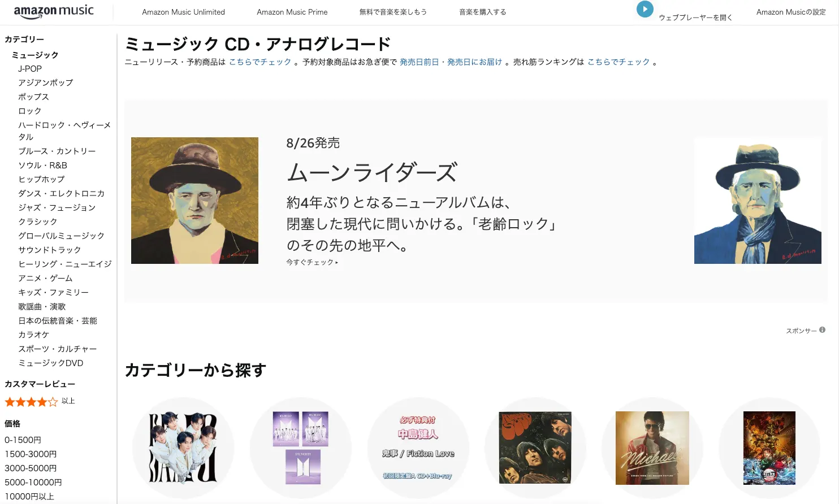
Task: Select アニメ・ゲーム category
Action: 45,278
